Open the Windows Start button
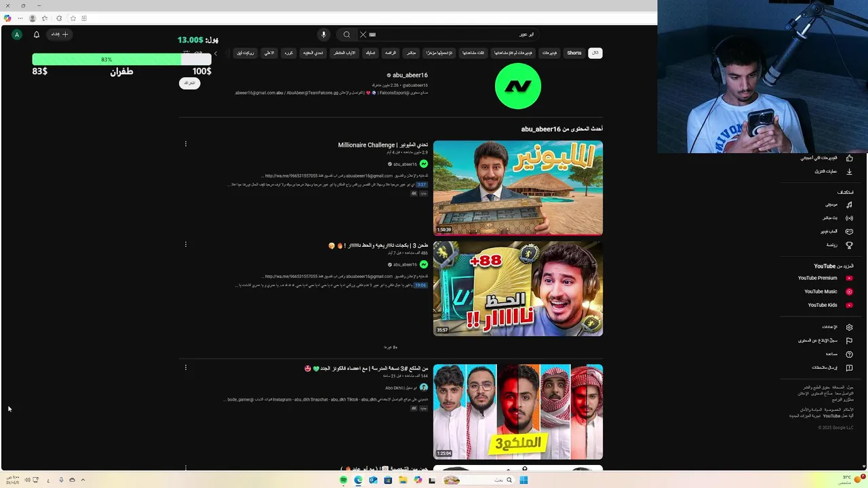The height and width of the screenshot is (488, 868). coord(524,480)
